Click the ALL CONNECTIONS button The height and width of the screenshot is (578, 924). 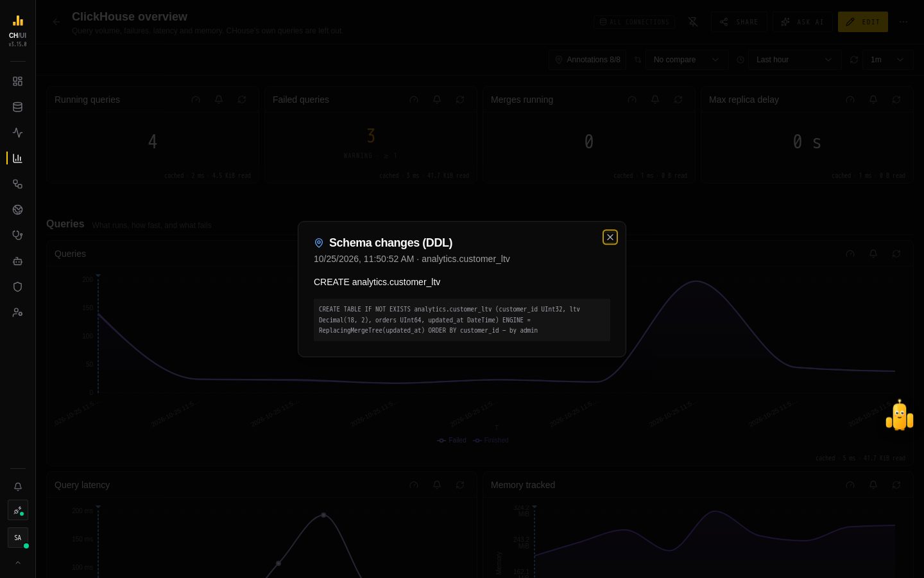(x=634, y=22)
